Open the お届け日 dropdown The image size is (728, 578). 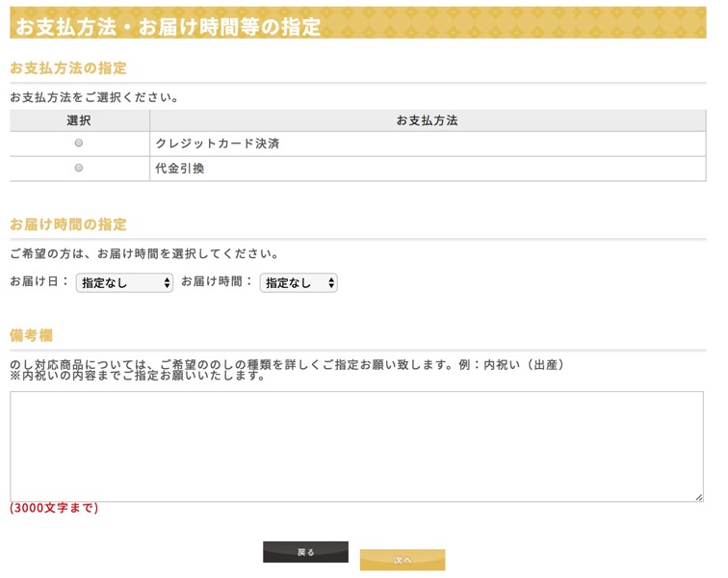coord(124,282)
